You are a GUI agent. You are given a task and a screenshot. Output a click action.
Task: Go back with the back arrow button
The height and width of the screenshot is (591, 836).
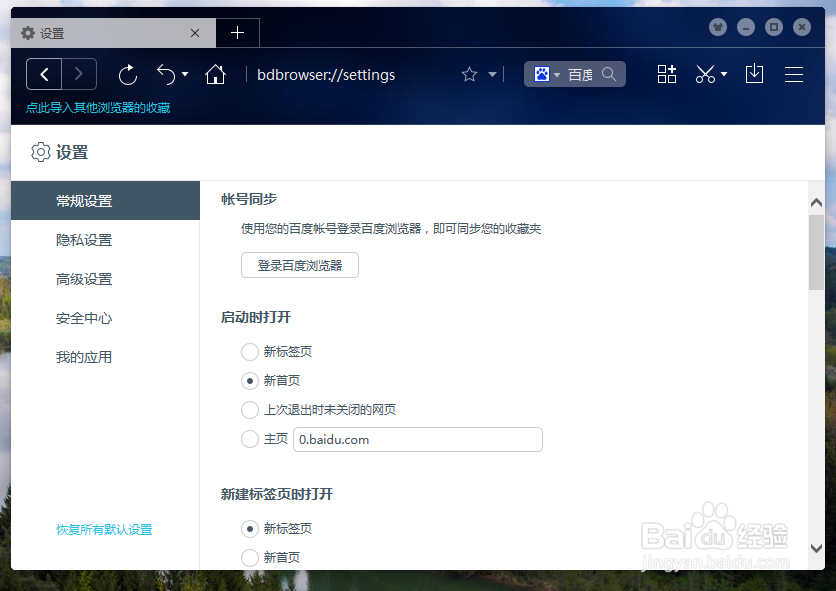tap(44, 74)
